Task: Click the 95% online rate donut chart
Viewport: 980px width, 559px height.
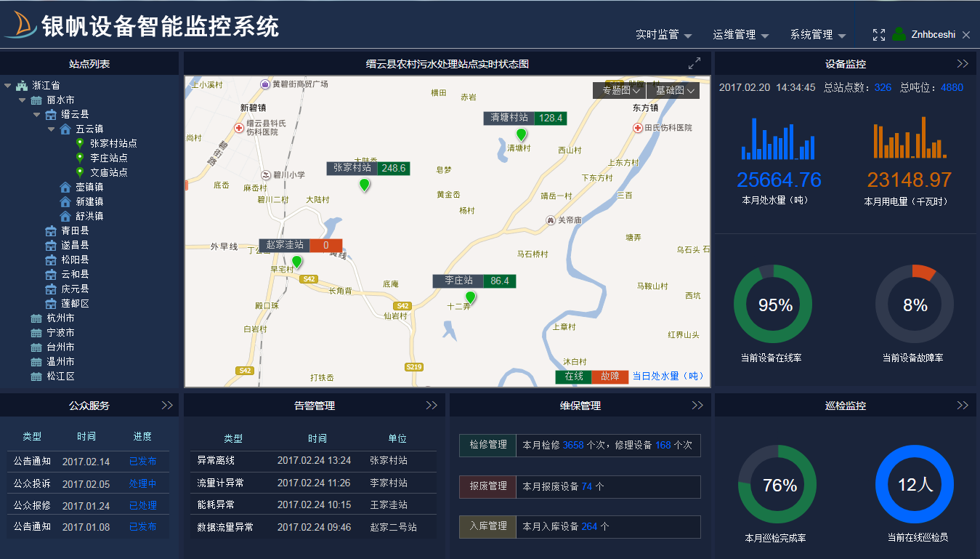Action: click(773, 304)
